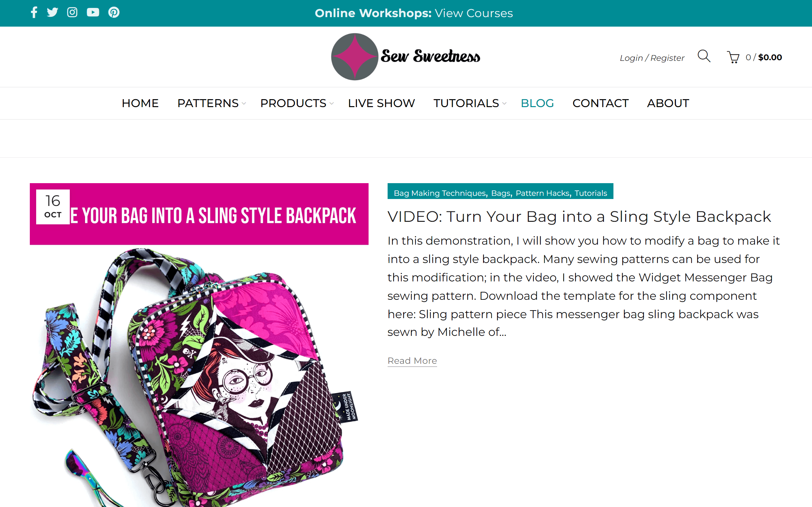Click the Login / Register link
Viewport: 812px width, 507px height.
[x=652, y=58]
